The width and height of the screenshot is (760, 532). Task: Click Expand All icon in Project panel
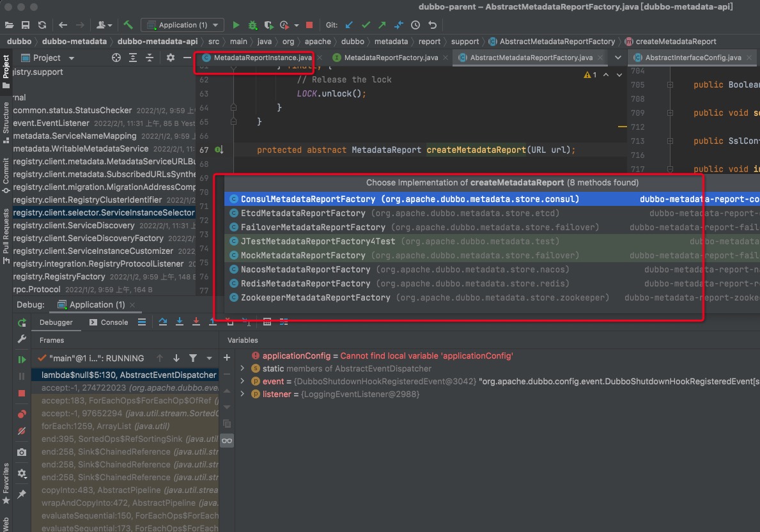[133, 58]
